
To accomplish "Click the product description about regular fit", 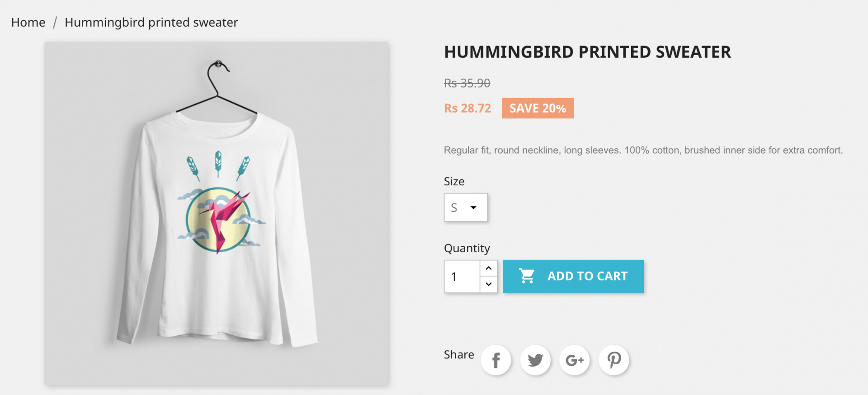I will pos(643,150).
